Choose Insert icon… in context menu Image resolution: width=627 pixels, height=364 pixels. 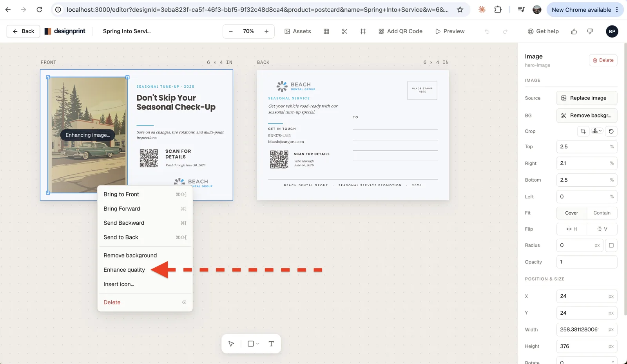(145, 284)
